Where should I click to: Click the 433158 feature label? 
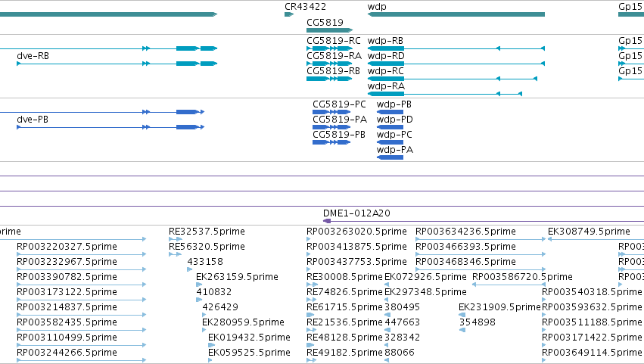pyautogui.click(x=205, y=262)
